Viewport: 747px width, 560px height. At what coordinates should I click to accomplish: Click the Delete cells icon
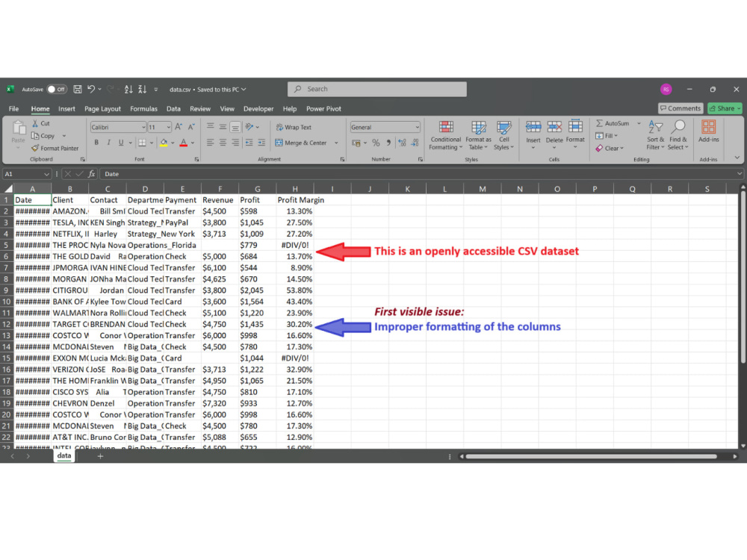(x=554, y=127)
